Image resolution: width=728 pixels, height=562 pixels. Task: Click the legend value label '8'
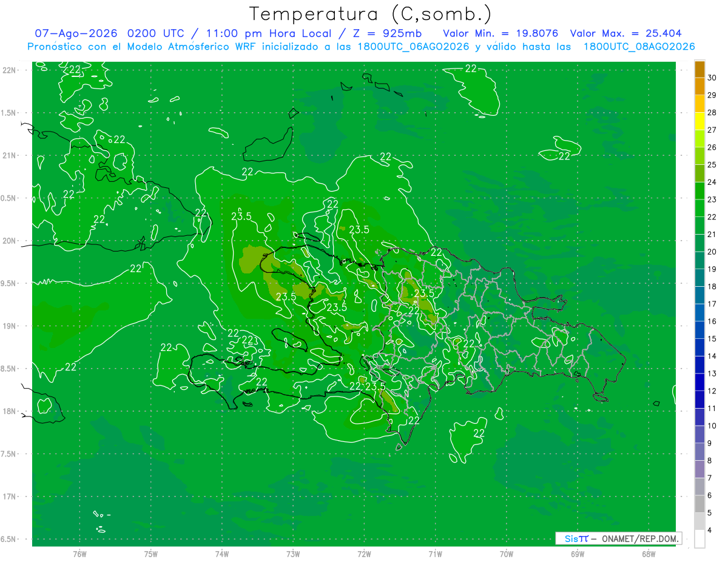710,461
